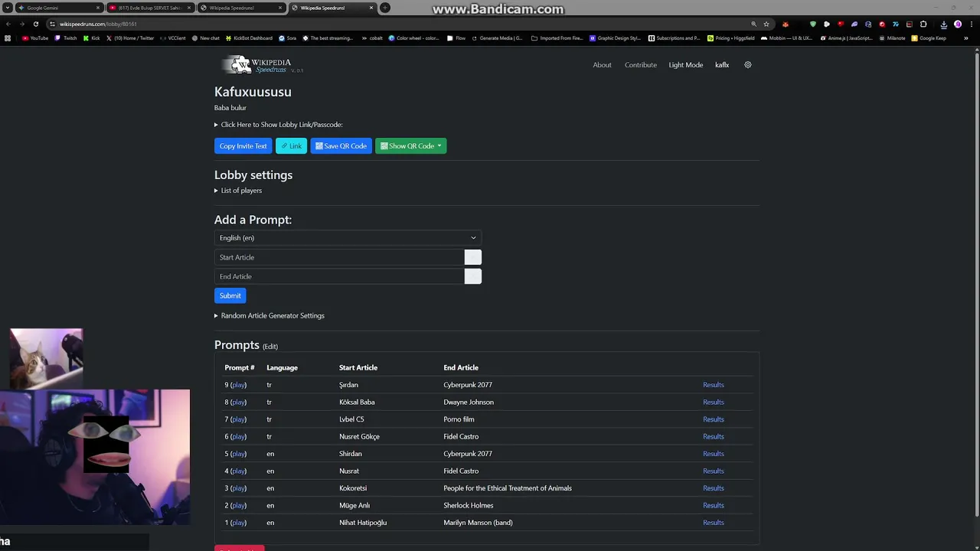Open the kaflx user menu
The image size is (980, 551).
pos(722,65)
